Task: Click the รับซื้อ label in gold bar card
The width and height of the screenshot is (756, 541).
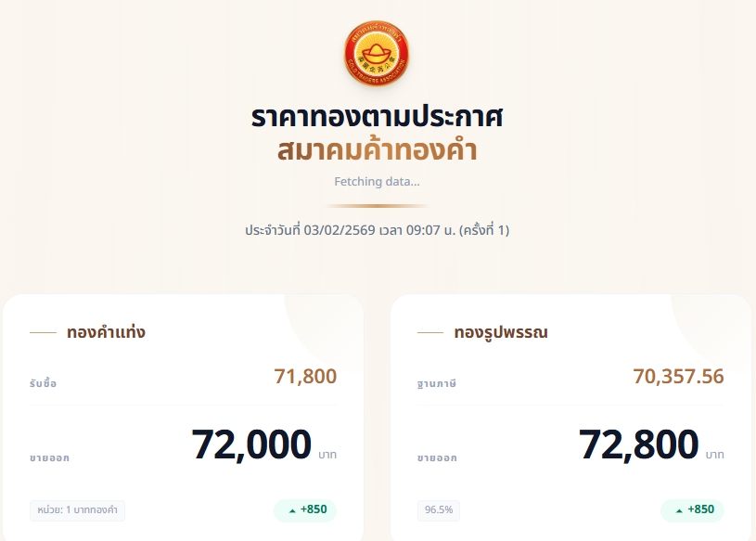Action: point(43,383)
